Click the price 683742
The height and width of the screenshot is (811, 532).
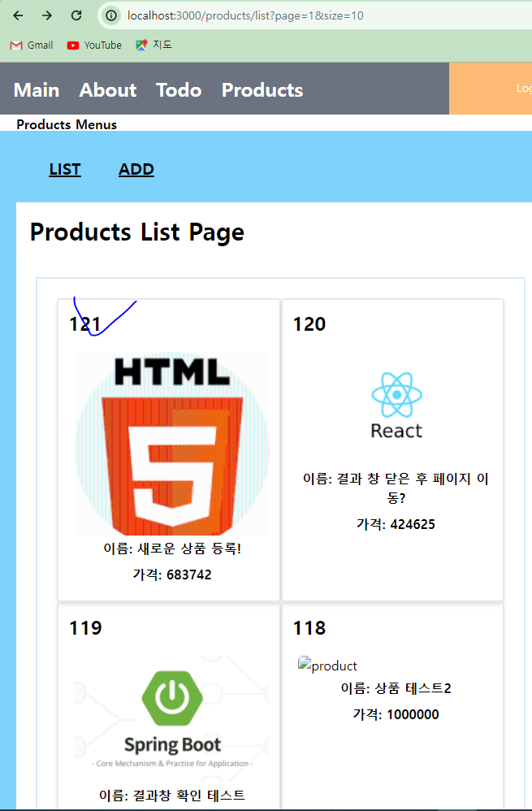(x=172, y=575)
